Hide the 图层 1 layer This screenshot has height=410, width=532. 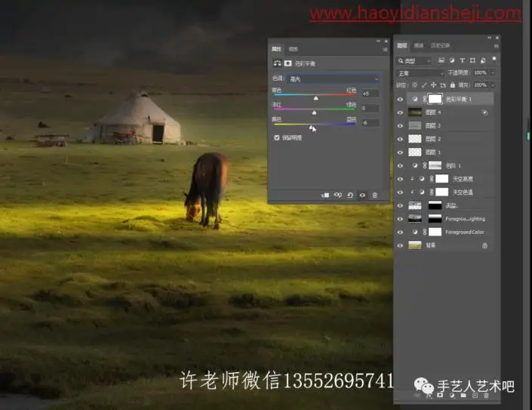pyautogui.click(x=401, y=153)
